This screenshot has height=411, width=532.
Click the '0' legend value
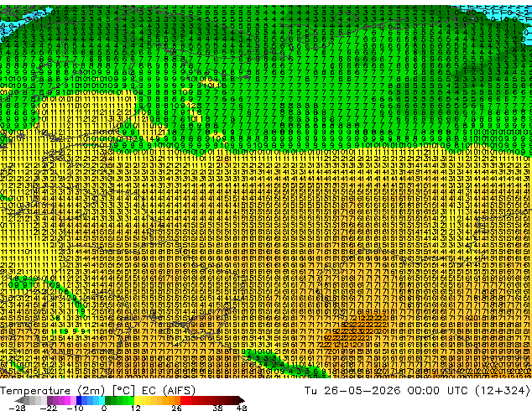click(x=104, y=408)
